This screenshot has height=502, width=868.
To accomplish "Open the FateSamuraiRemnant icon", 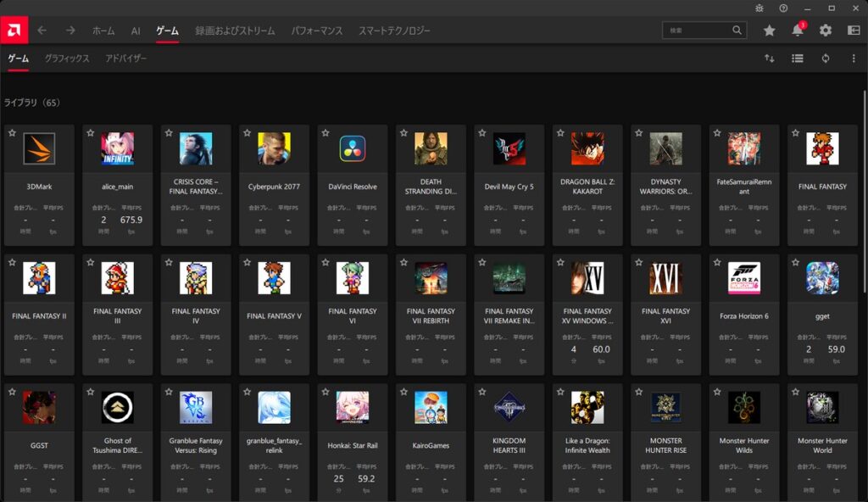I will coord(744,148).
